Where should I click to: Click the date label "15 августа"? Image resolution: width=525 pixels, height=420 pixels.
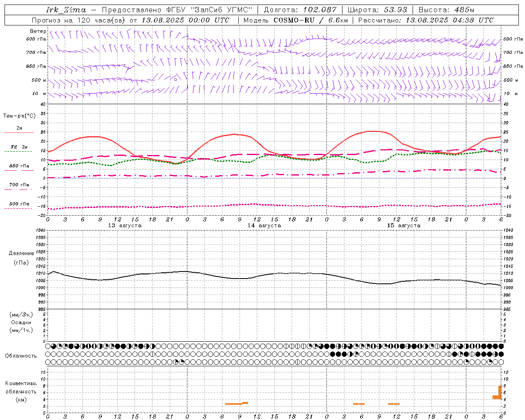[x=404, y=226]
